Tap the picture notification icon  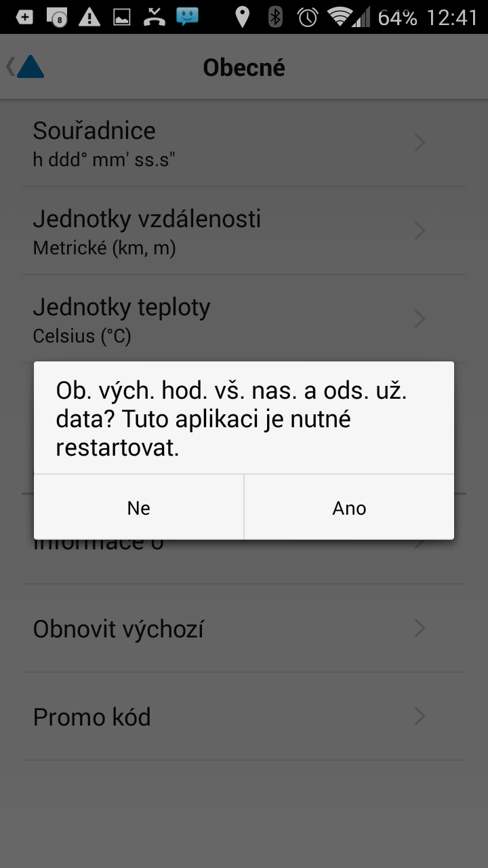[122, 17]
